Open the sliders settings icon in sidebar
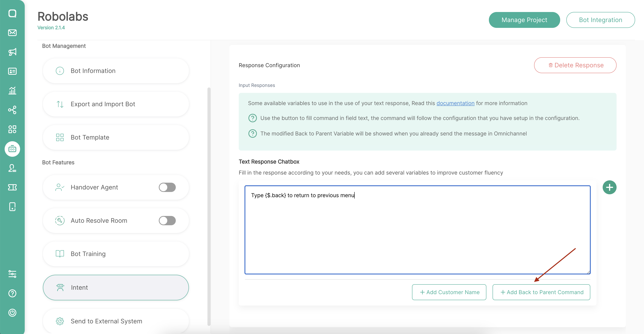644x334 pixels. point(12,274)
